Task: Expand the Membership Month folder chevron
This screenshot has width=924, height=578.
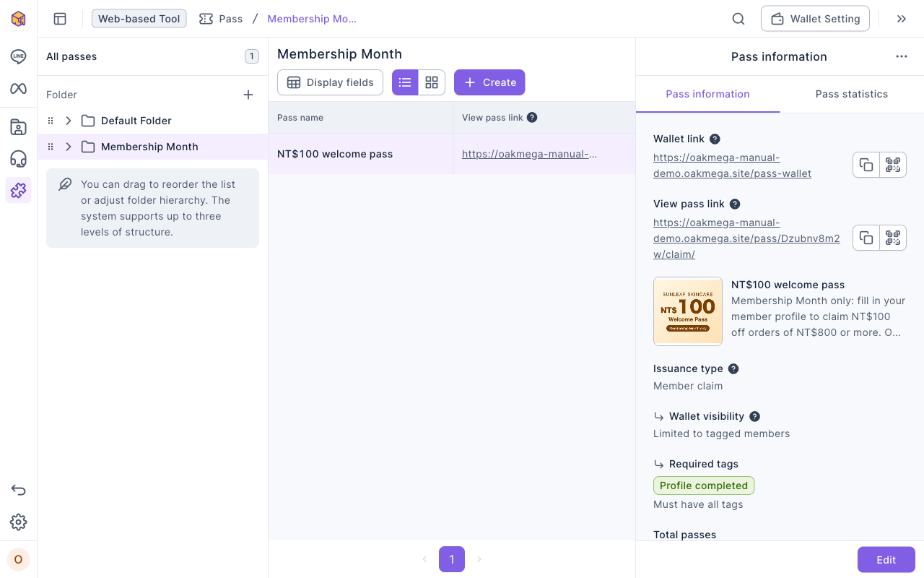Action: (x=69, y=147)
